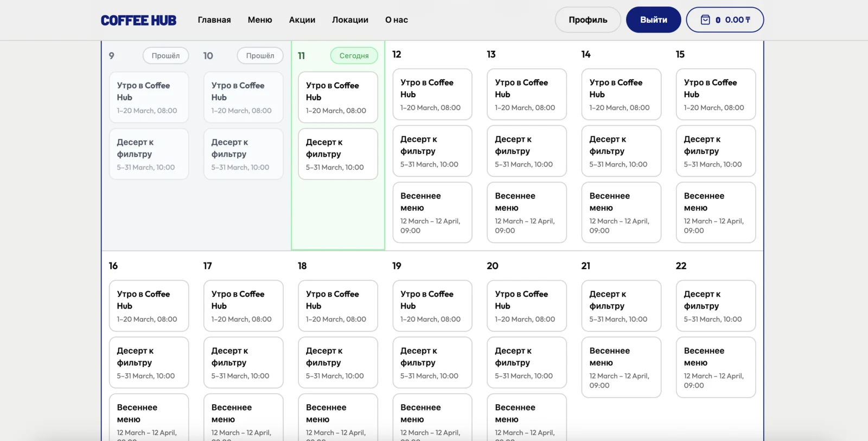Viewport: 868px width, 441px height.
Task: Open Утро в Coffee Hub on day 18
Action: [x=338, y=306]
